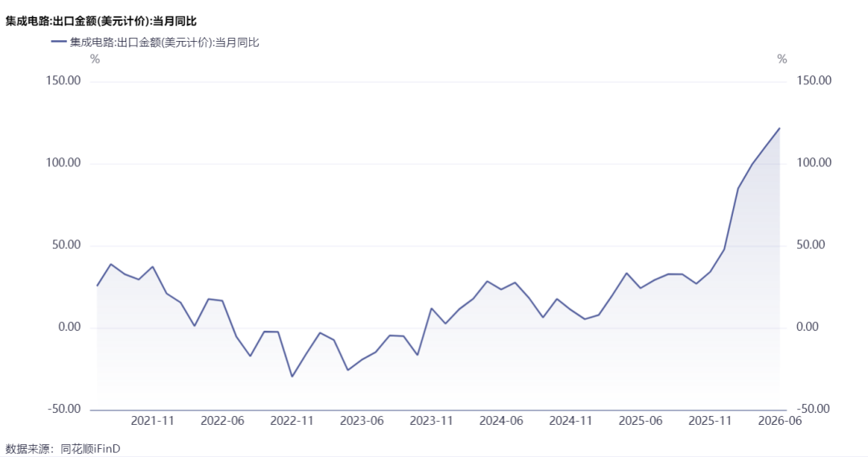The width and height of the screenshot is (868, 457).
Task: Click the line's lowest trough data point
Action: [292, 377]
